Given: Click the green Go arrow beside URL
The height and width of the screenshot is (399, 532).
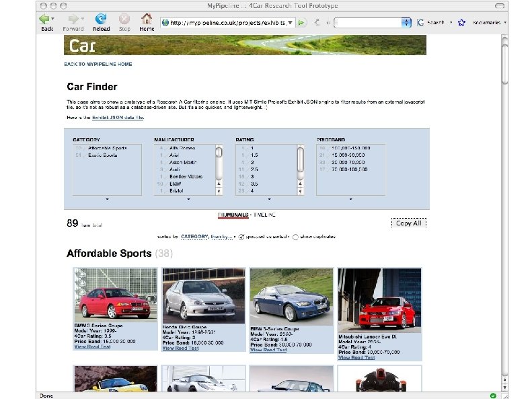Looking at the screenshot, I should 301,23.
